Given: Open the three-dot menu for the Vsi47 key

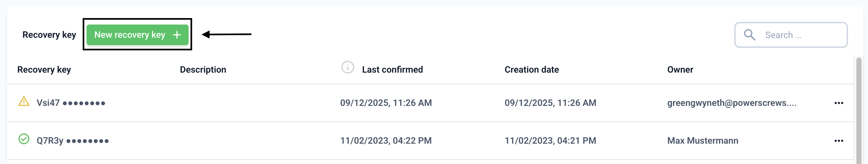Looking at the screenshot, I should [x=838, y=103].
